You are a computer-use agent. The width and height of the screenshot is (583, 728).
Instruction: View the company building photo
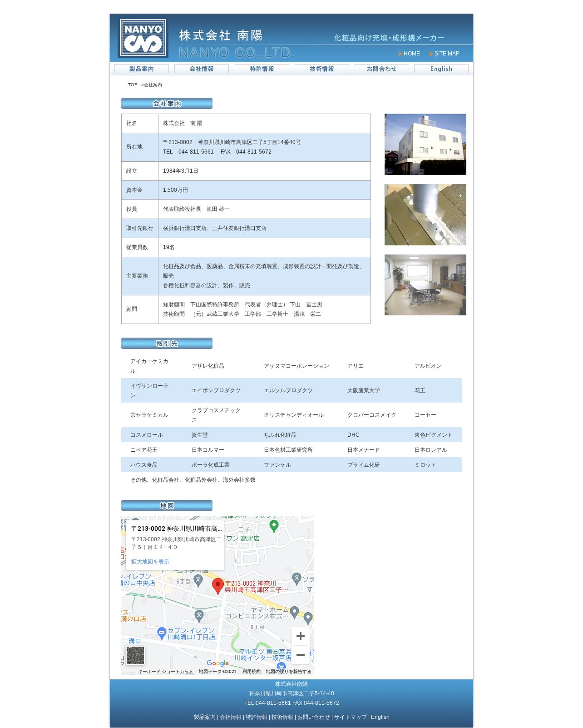click(x=425, y=144)
